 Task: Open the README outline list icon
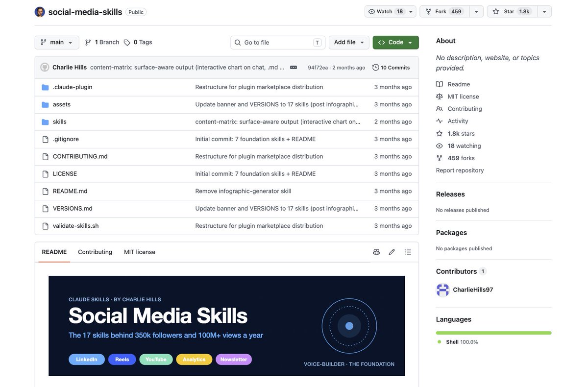(x=408, y=252)
